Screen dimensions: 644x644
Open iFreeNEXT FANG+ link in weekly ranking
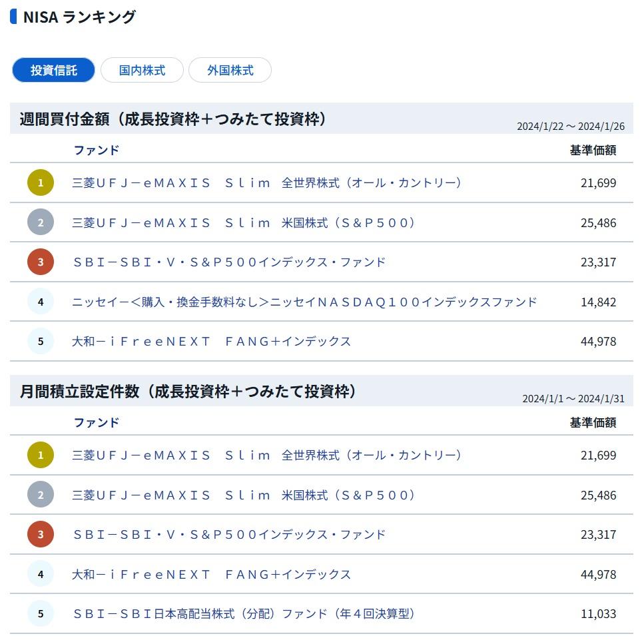(212, 341)
